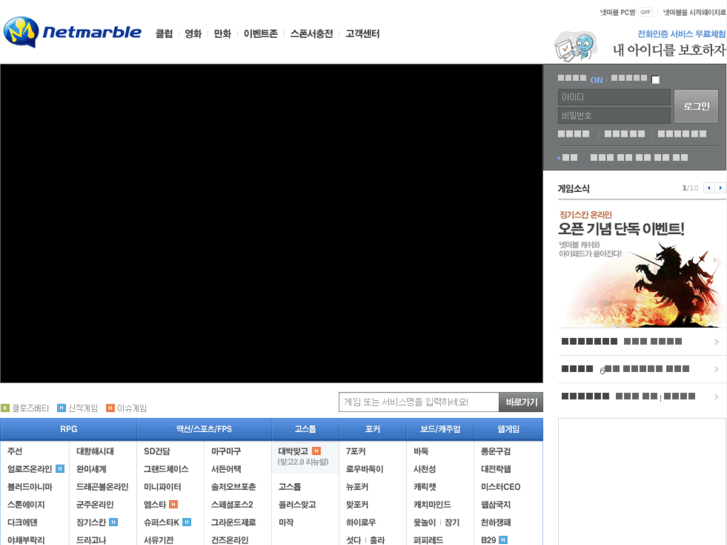This screenshot has width=727, height=545.
Task: Open the 윷놀이 game link
Action: tap(425, 522)
